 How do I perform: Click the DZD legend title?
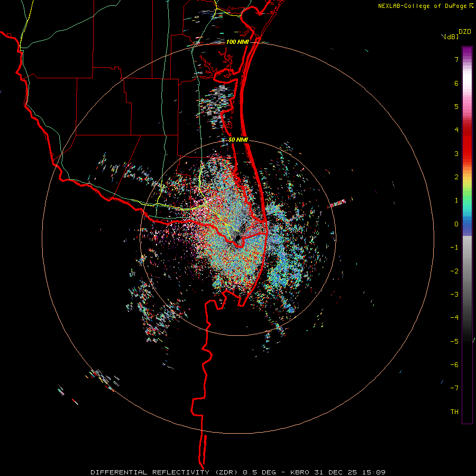(x=465, y=32)
